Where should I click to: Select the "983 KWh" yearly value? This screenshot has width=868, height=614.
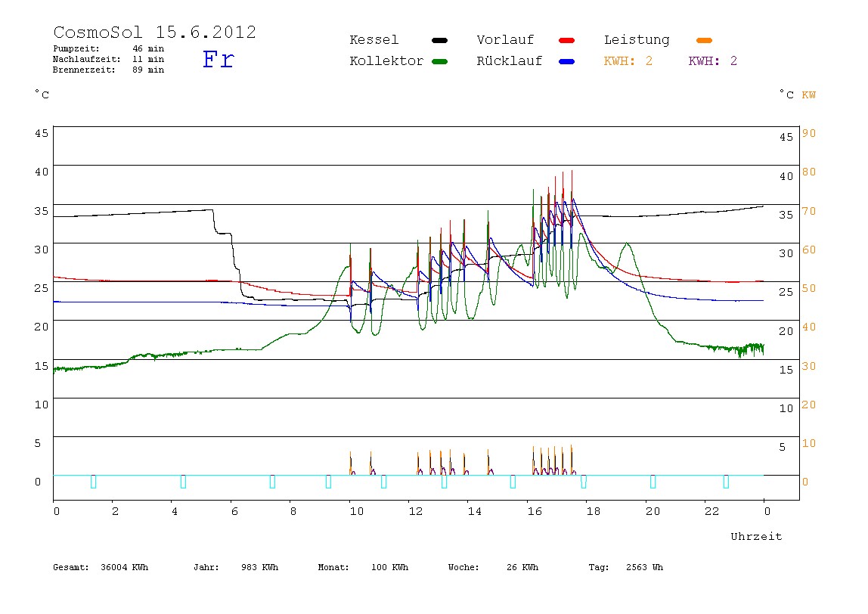pos(259,567)
